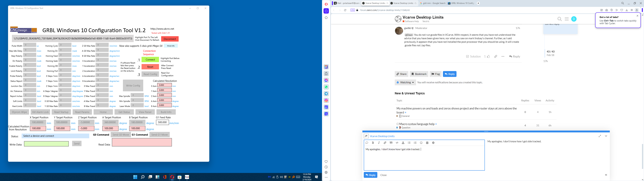Open Opera sidebar settings gear

pos(326,172)
